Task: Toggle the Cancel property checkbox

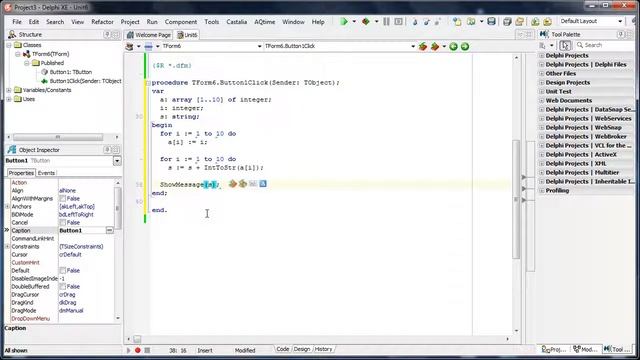Action: tap(62, 223)
